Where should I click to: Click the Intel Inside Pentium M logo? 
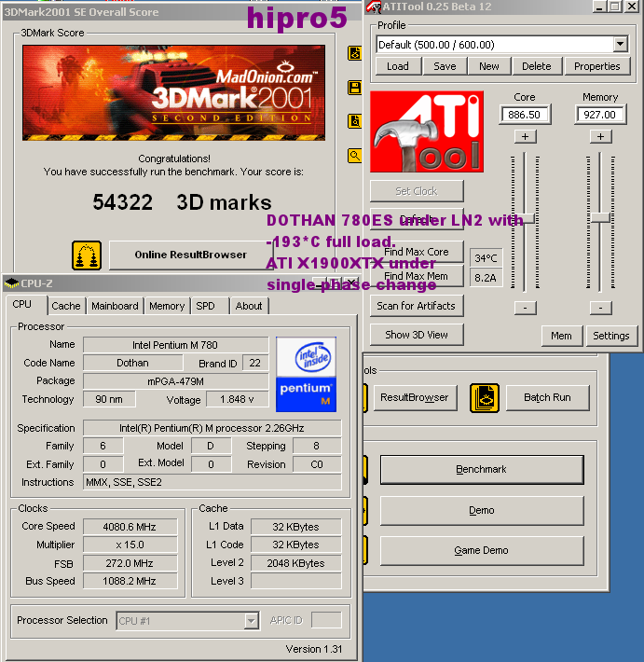point(306,374)
